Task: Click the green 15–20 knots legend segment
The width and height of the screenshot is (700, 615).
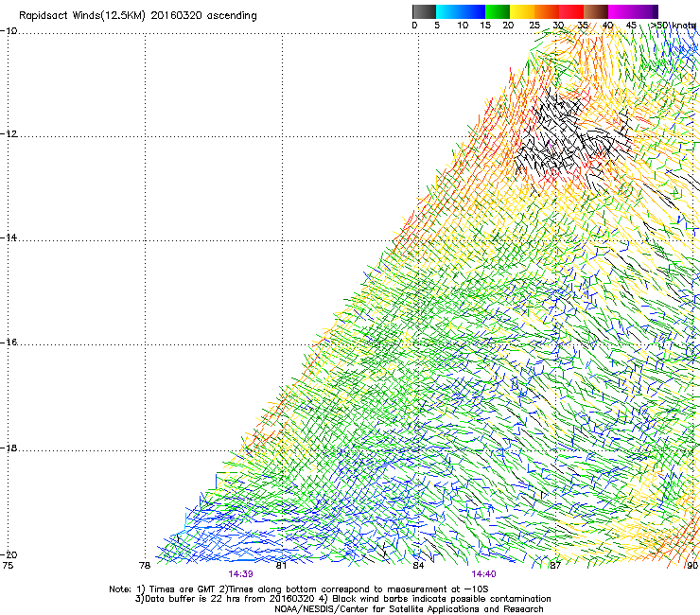Action: [x=498, y=11]
